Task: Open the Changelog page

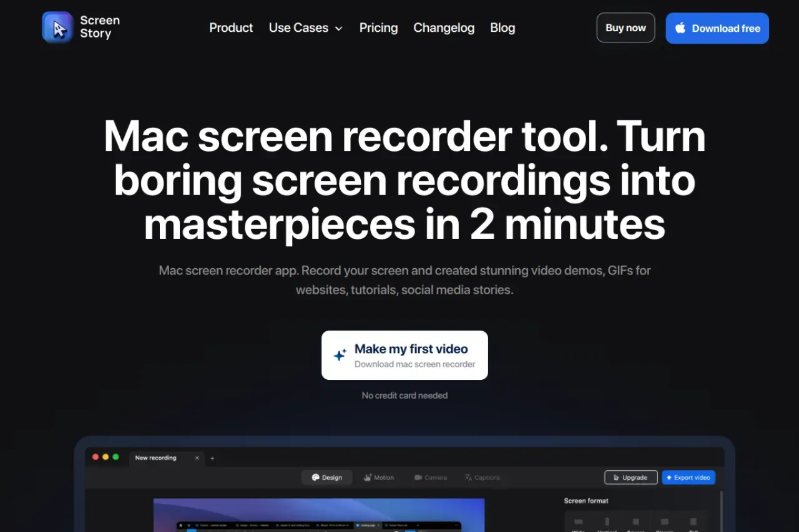Action: click(x=444, y=28)
